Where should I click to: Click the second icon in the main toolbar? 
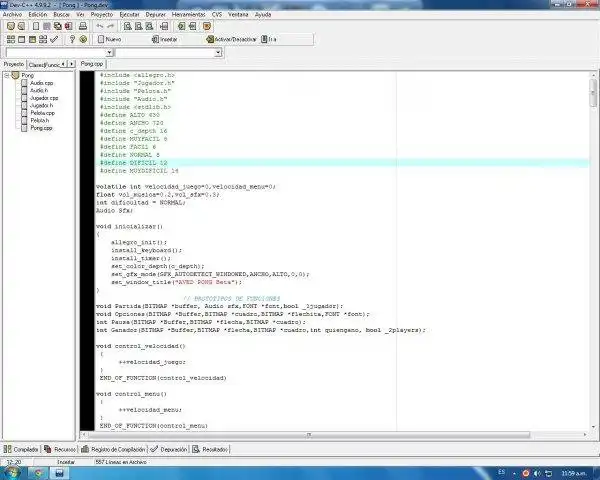tap(21, 26)
